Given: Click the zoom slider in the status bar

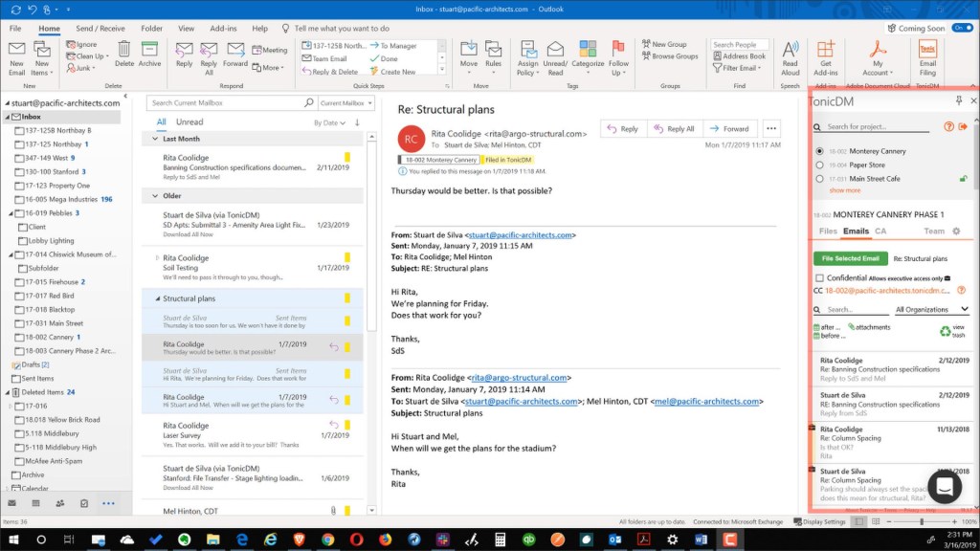Looking at the screenshot, I should pos(922,522).
